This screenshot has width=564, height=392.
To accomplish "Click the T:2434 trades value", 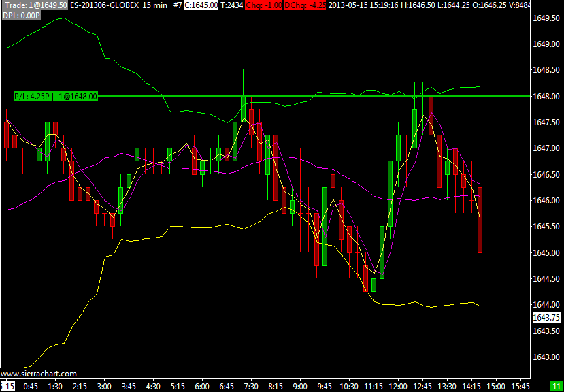I will click(231, 5).
